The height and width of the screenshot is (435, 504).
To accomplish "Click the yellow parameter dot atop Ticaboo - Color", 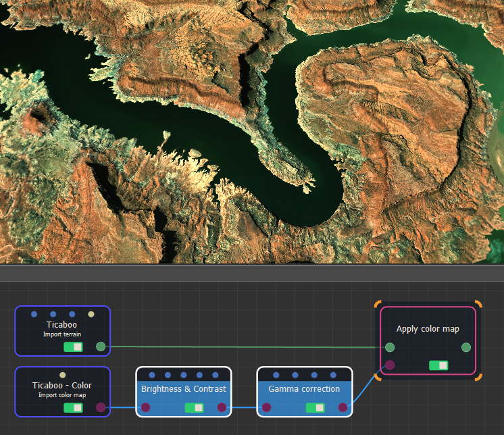I will 63,375.
